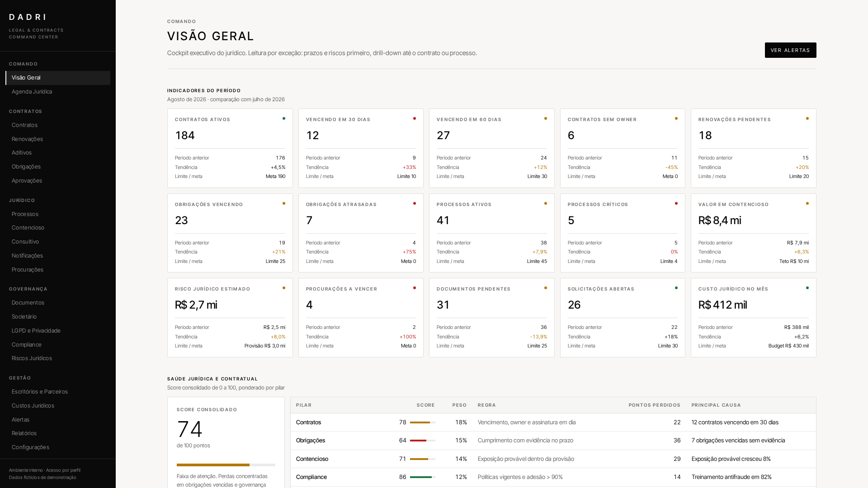Click the Ver Alertas button
The width and height of the screenshot is (868, 488).
coord(790,50)
